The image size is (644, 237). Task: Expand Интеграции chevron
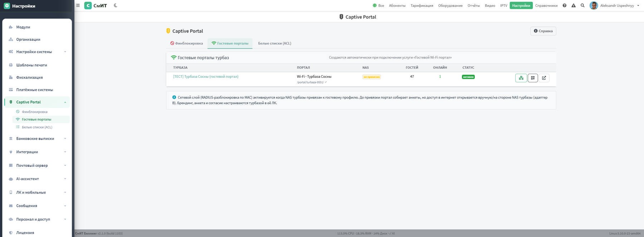[65, 152]
